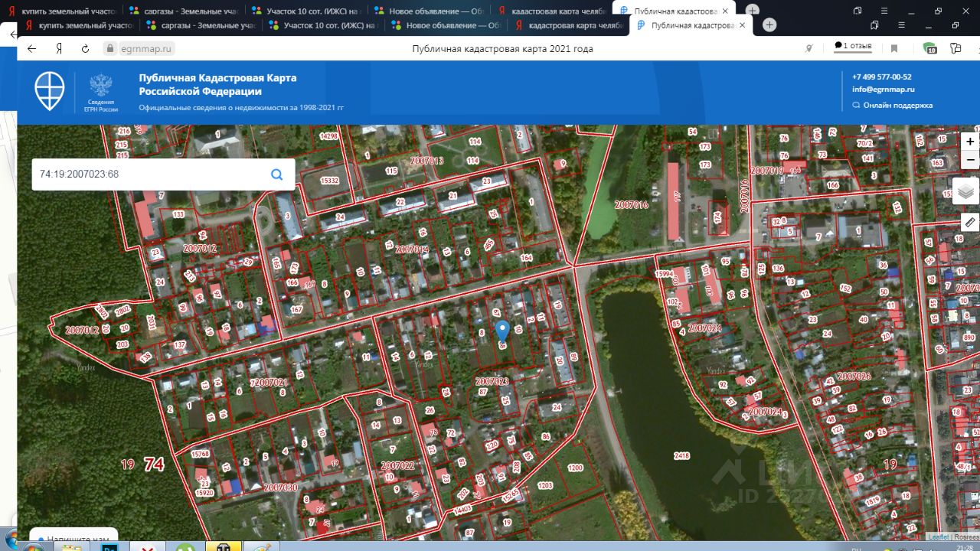Open the map layers selector

pos(967,191)
